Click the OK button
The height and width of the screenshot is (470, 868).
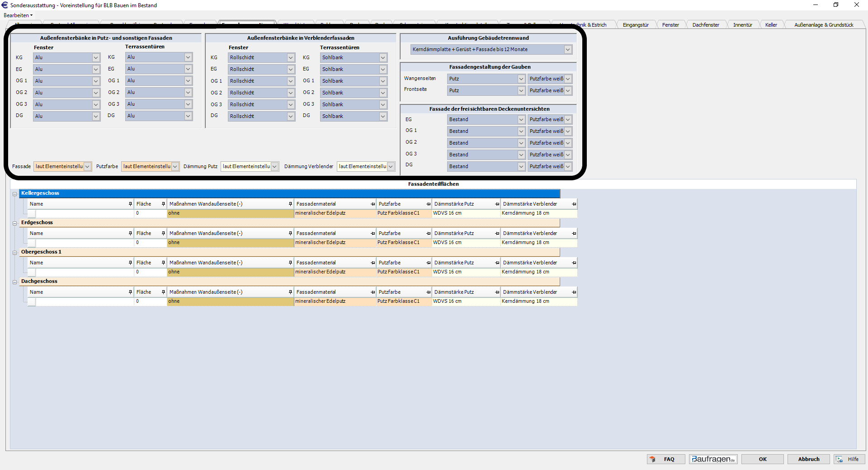pyautogui.click(x=763, y=459)
